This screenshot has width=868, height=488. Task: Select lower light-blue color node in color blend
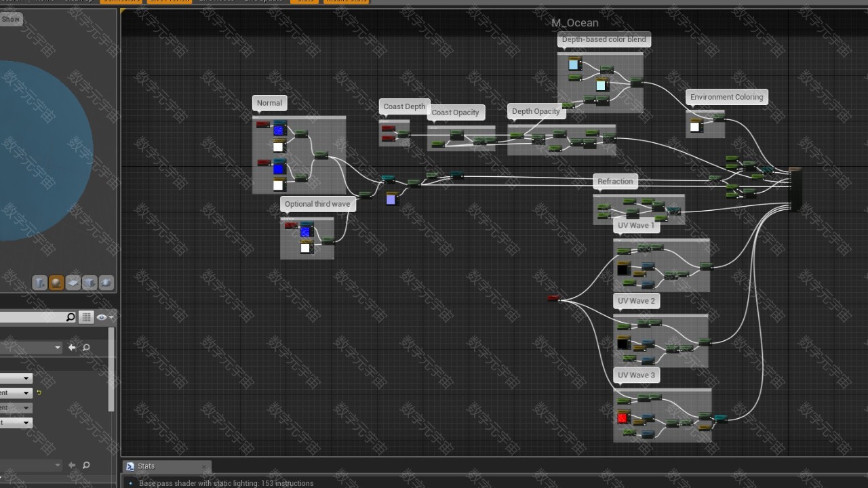coord(601,85)
